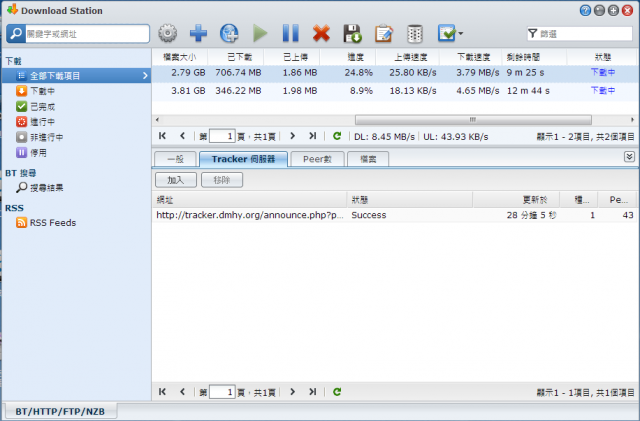640x421 pixels.
Task: Delete task with red X icon
Action: click(x=322, y=33)
